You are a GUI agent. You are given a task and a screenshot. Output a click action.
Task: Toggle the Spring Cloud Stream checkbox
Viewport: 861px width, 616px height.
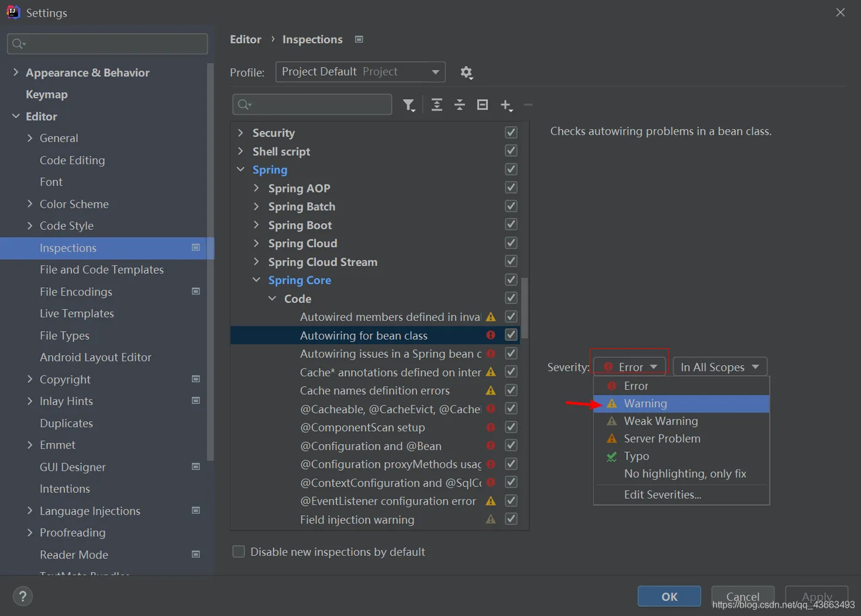pyautogui.click(x=511, y=261)
